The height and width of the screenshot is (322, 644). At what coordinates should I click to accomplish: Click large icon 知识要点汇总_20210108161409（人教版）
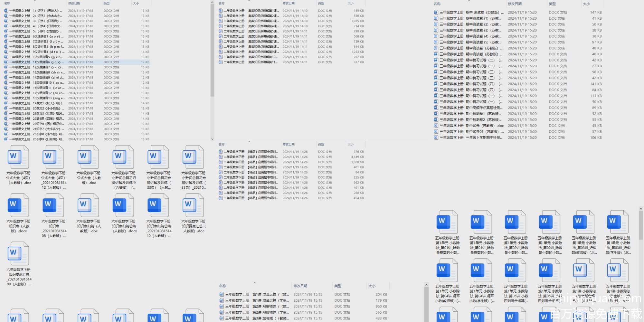[x=18, y=253]
